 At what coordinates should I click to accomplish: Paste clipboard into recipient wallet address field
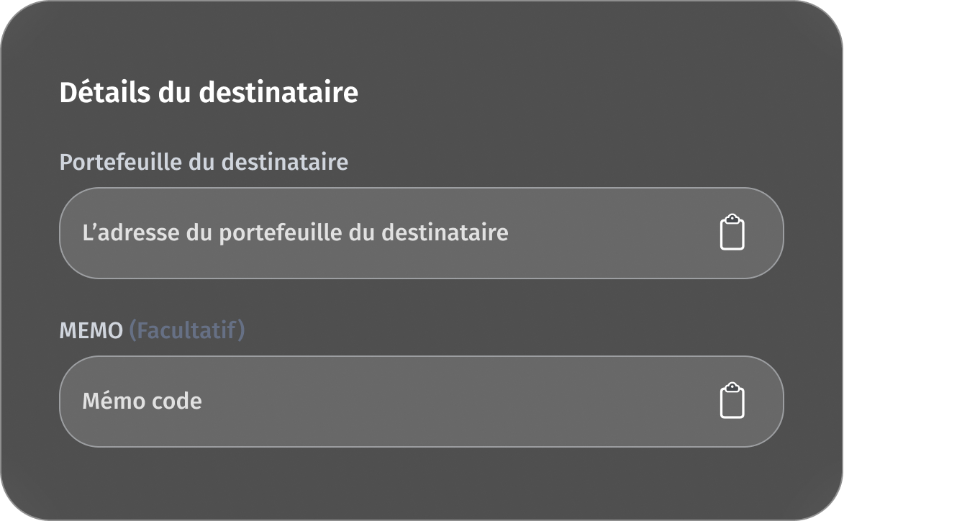tap(732, 233)
